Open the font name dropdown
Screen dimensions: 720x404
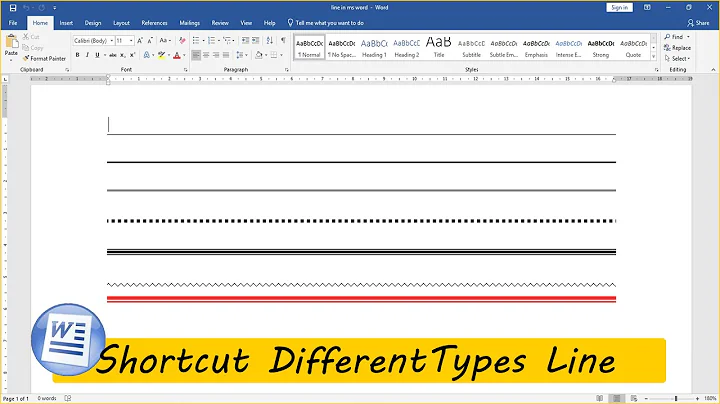click(x=112, y=41)
